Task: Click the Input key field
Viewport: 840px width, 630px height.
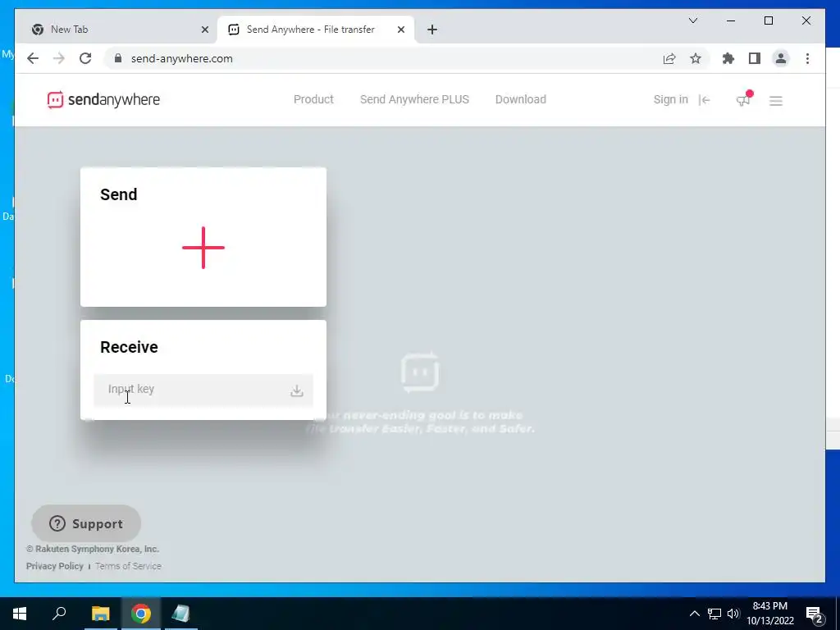Action: click(203, 390)
